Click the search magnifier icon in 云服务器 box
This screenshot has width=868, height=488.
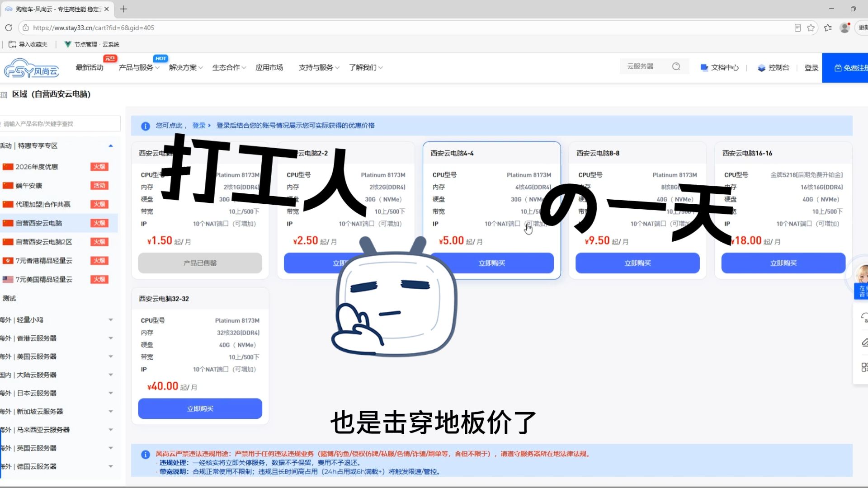pyautogui.click(x=676, y=66)
